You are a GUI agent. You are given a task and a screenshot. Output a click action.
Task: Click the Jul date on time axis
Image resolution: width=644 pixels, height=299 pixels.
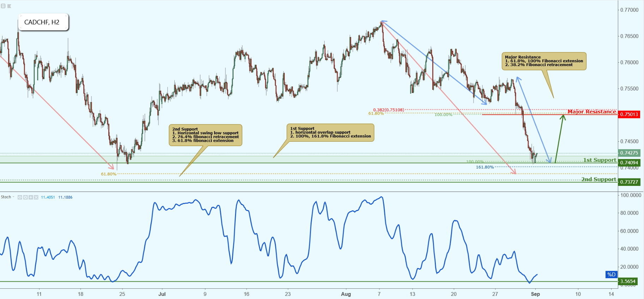coord(162,294)
